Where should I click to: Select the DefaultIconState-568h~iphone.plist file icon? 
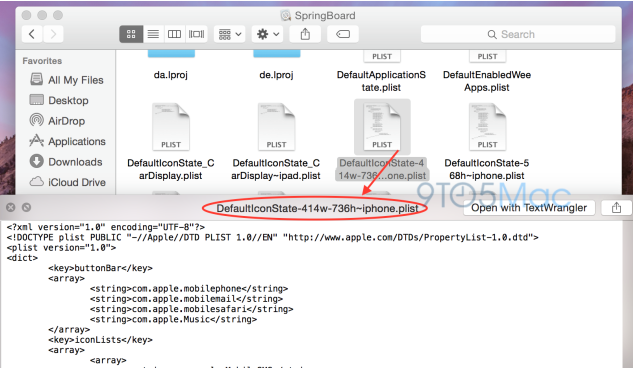click(487, 127)
